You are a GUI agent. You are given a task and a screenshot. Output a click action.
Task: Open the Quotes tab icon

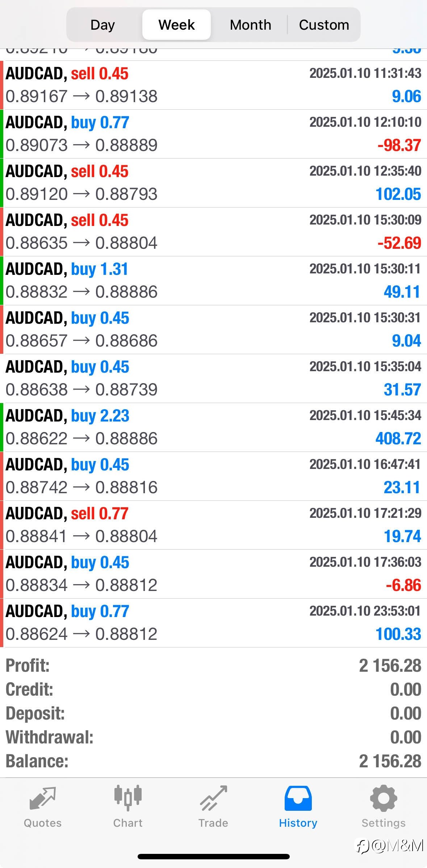point(42,798)
